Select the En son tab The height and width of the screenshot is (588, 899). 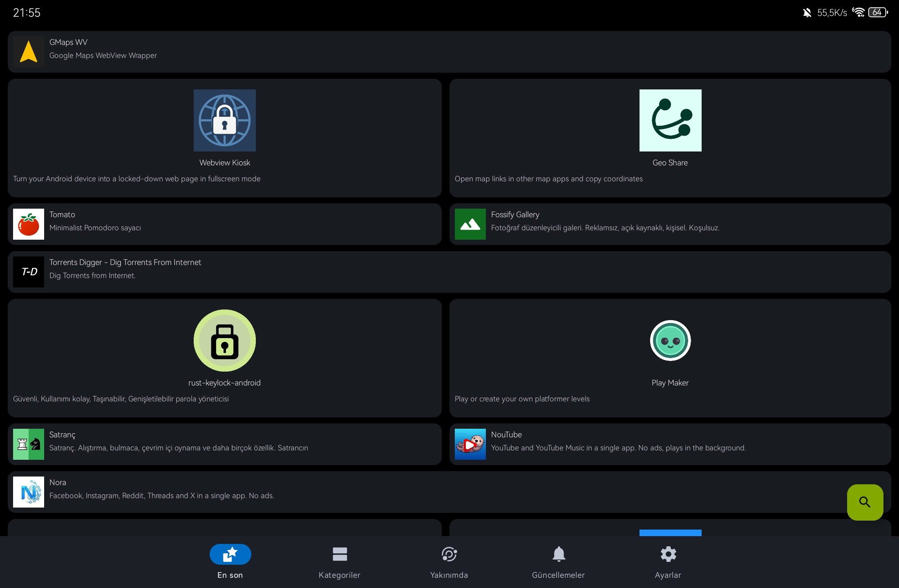click(230, 562)
